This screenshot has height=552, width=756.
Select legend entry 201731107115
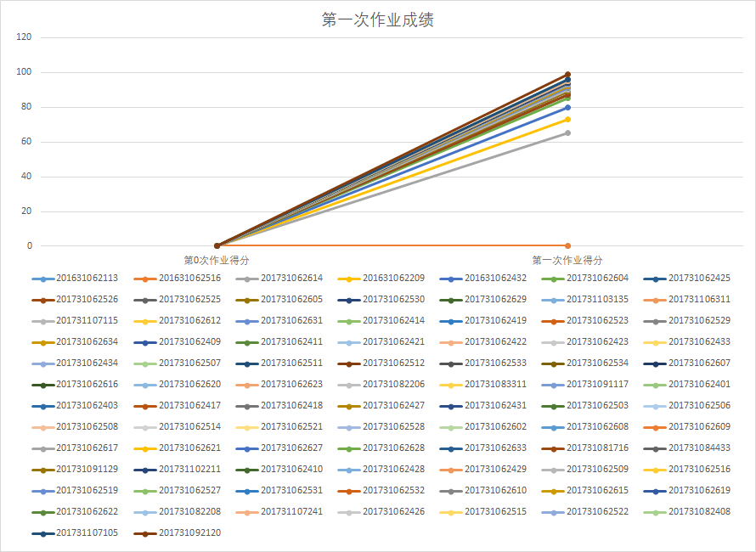[x=75, y=321]
